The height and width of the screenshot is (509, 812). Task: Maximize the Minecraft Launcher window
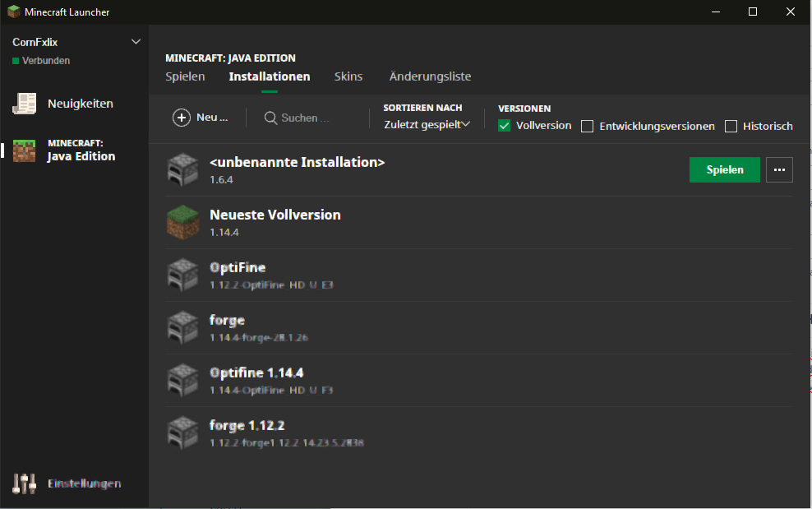tap(753, 12)
